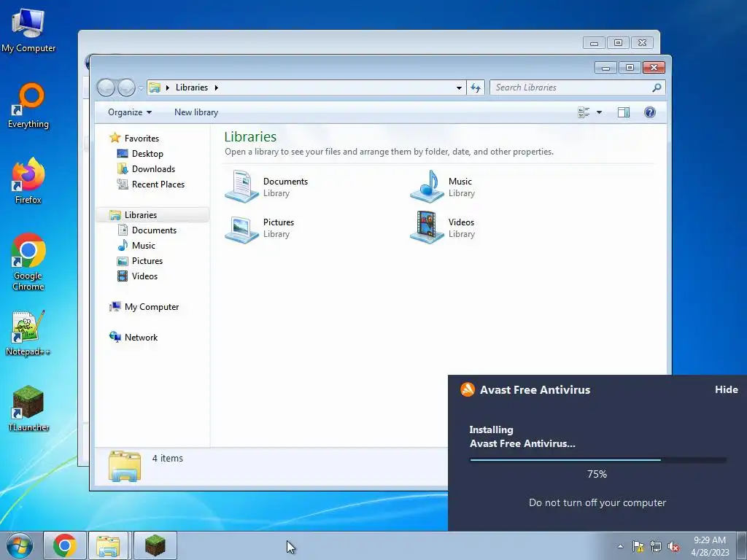This screenshot has width=747, height=560.
Task: Open TLauncher desktop shortcut
Action: [x=28, y=408]
